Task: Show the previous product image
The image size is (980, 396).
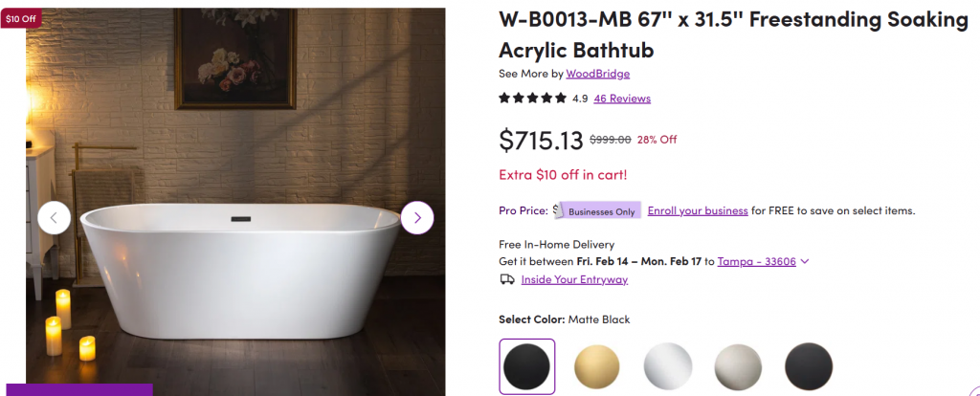Action: coord(54,218)
